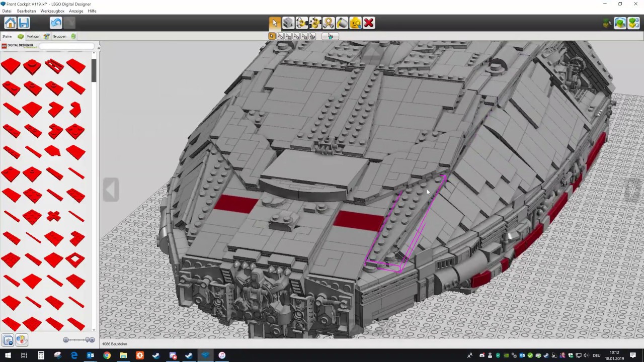The height and width of the screenshot is (362, 644).
Task: Select the Flex tool
Action: 329,23
